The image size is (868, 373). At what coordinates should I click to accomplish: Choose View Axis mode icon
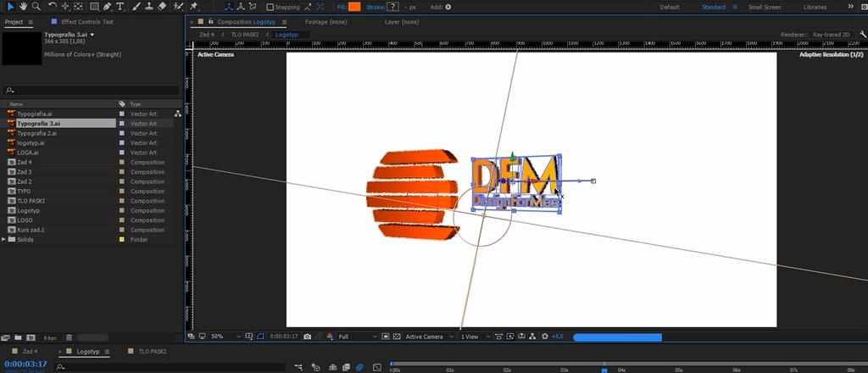253,7
